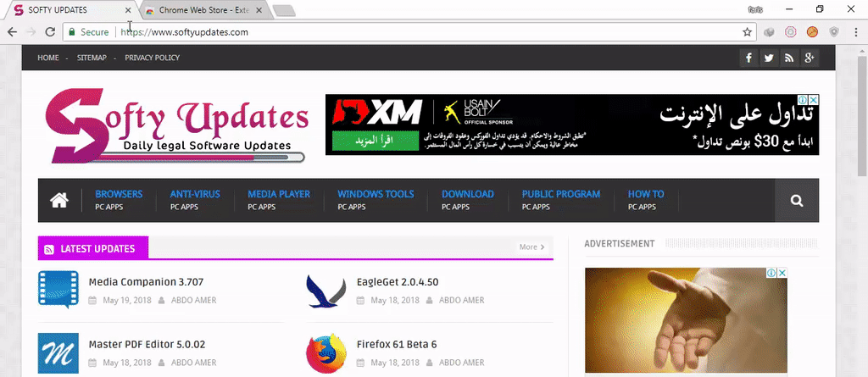
Task: Switch to the Chrome Web Store tab
Action: click(203, 10)
